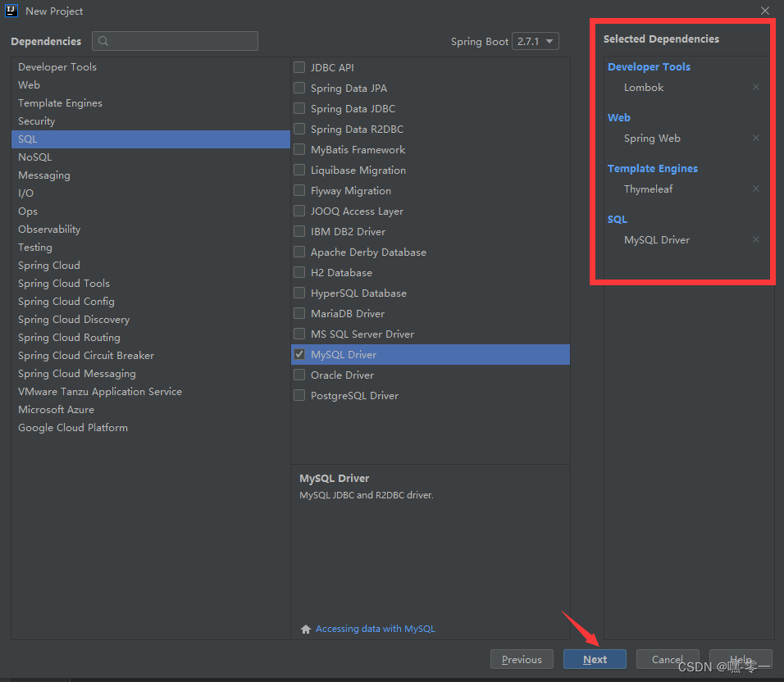
Task: Select Lombok in Selected Dependencies
Action: pos(644,88)
